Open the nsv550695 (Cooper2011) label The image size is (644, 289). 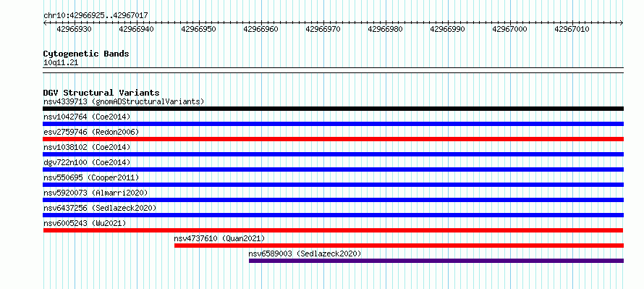click(x=91, y=177)
